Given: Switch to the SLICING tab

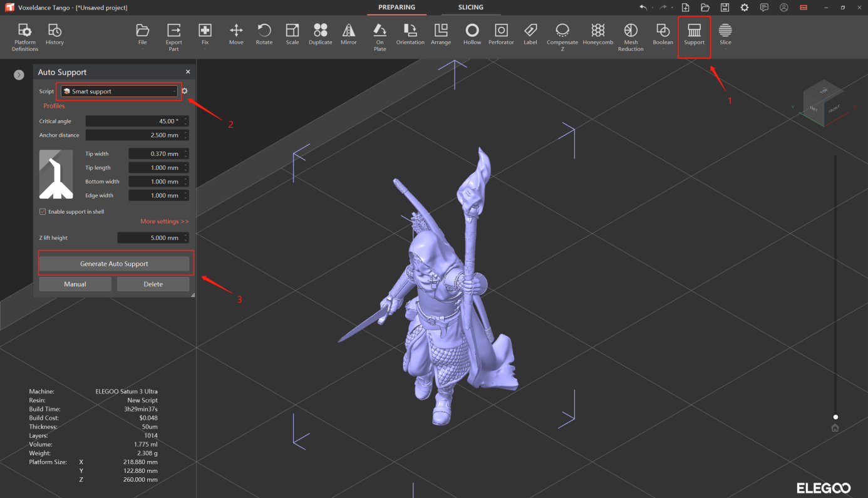Looking at the screenshot, I should click(x=471, y=8).
